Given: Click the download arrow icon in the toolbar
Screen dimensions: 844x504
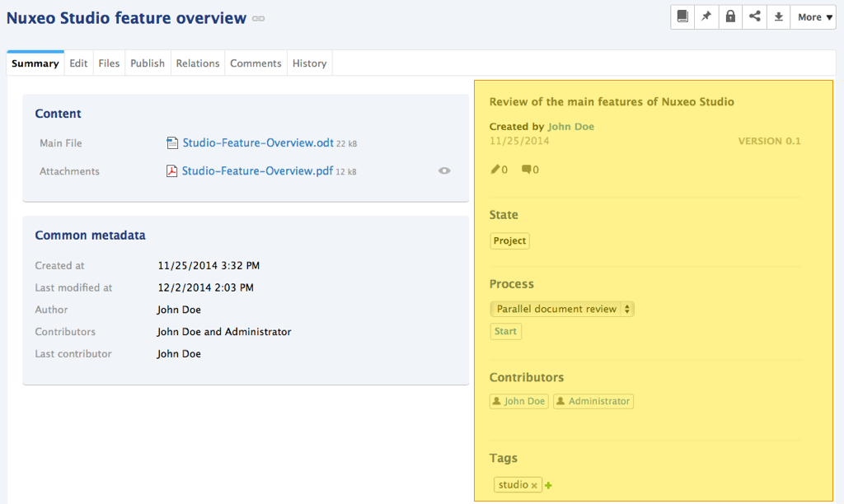Looking at the screenshot, I should coord(778,16).
